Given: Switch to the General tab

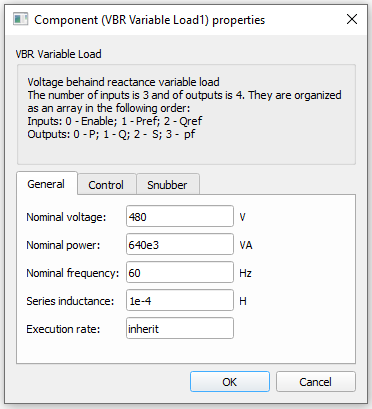Looking at the screenshot, I should (46, 184).
